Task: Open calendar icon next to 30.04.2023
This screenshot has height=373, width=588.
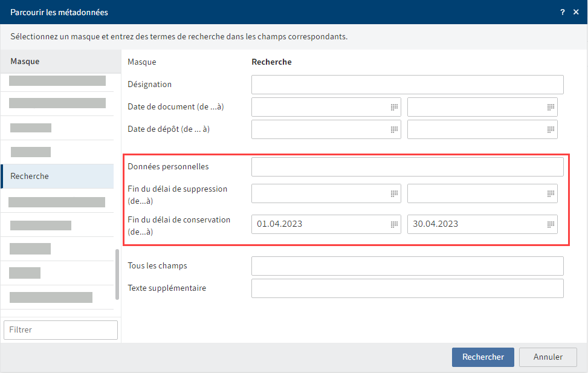Action: tap(551, 224)
